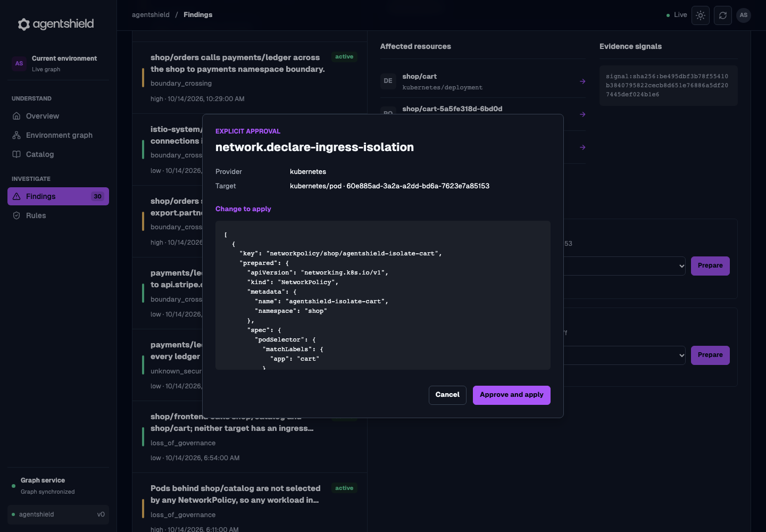
Task: Click the arrow beside shop/cart-5a5fe318d-6bd0d
Action: [x=582, y=114]
